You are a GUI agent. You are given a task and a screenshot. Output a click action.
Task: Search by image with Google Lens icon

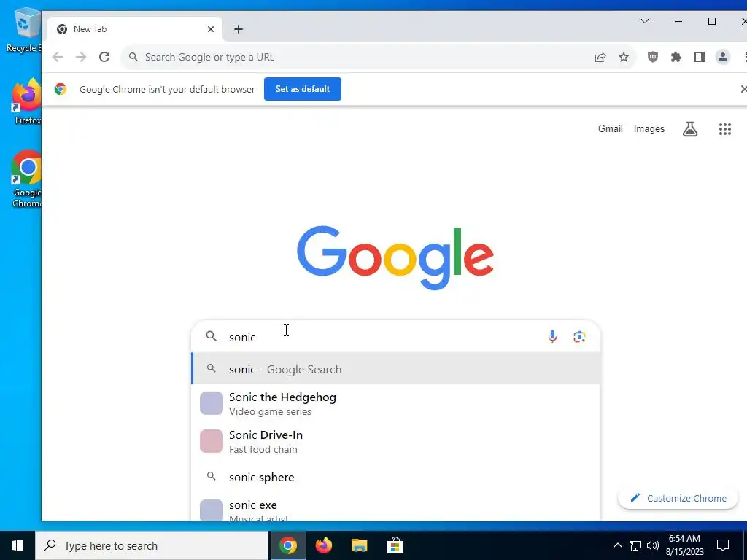[578, 337]
